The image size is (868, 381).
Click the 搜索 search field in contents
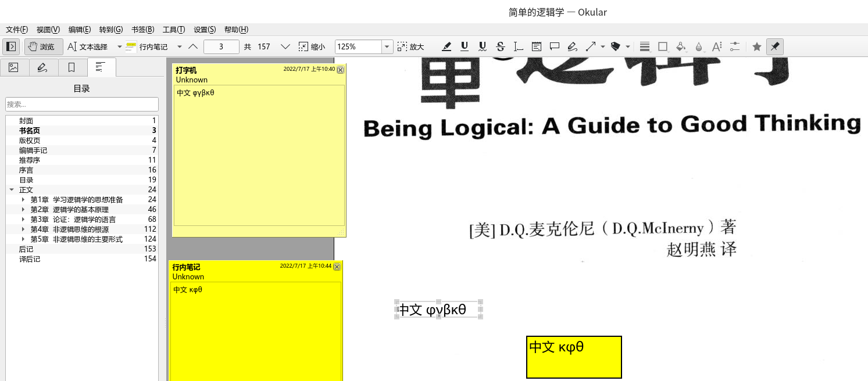click(82, 104)
